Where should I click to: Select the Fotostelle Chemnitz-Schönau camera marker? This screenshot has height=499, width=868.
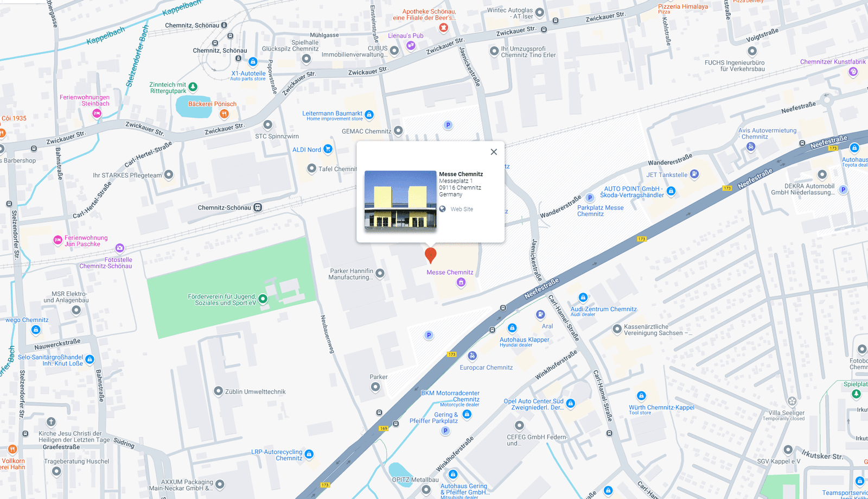[120, 248]
